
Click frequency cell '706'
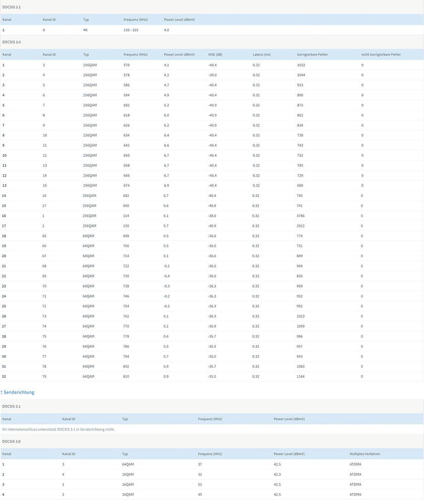[126, 246]
